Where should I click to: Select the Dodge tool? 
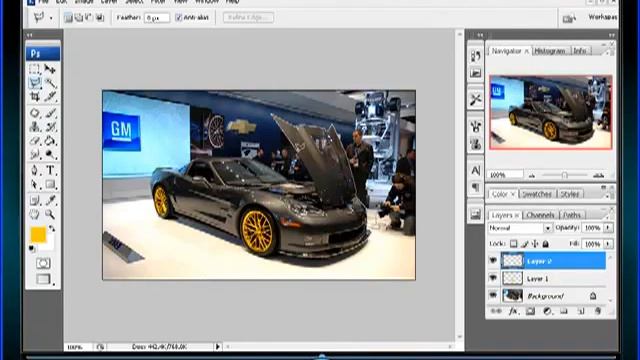pyautogui.click(x=50, y=154)
